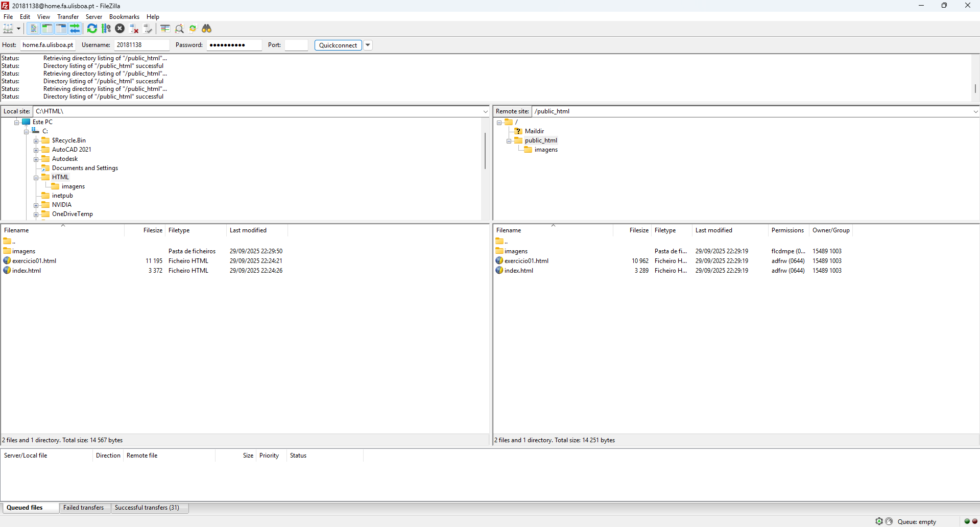Screen dimensions: 980x527
Task: Refresh the file and folder lists
Action: (92, 29)
